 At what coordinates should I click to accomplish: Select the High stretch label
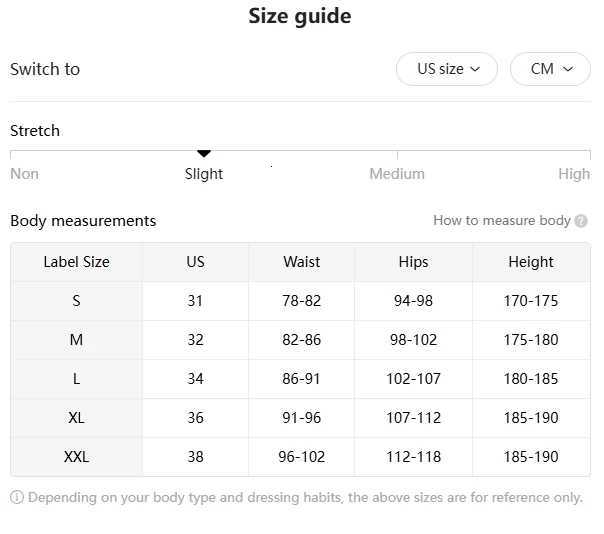(x=574, y=174)
